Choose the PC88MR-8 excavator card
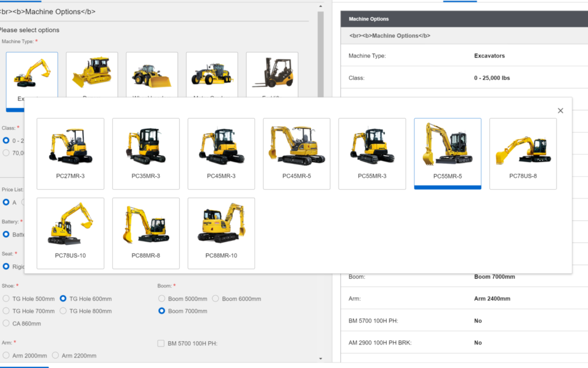588x368 pixels. 146,233
